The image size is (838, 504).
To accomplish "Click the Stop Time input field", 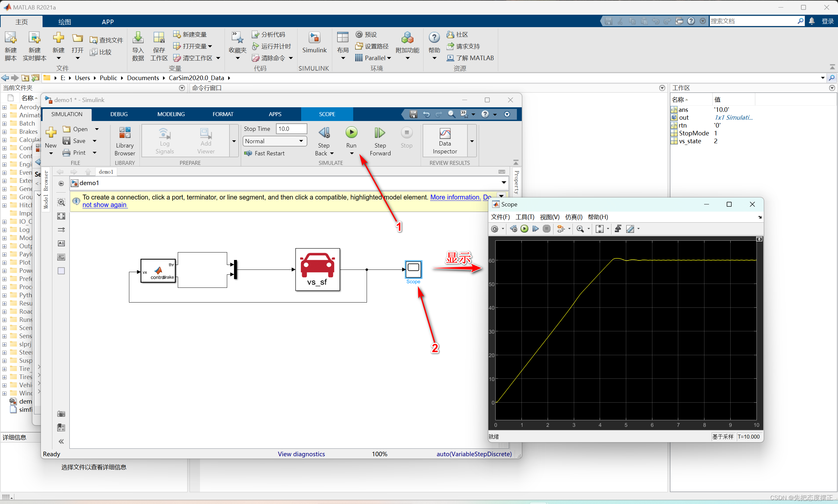I will pyautogui.click(x=291, y=129).
